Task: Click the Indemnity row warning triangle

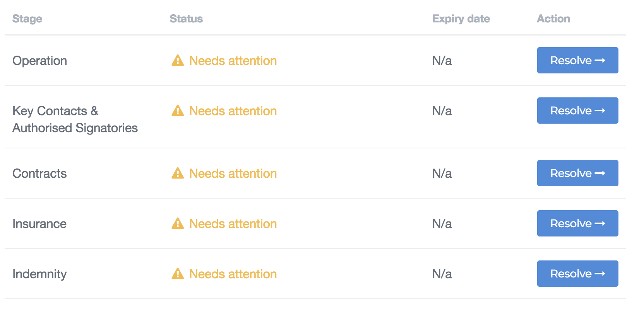Action: pyautogui.click(x=178, y=274)
